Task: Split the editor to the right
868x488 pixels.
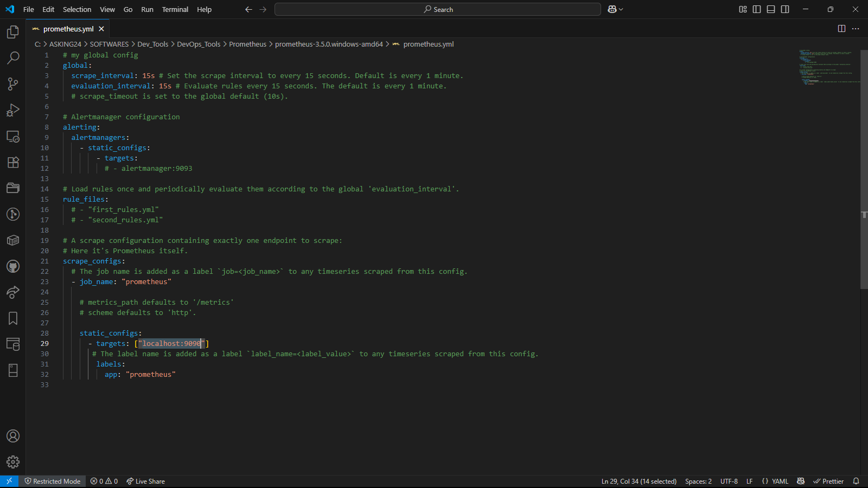Action: coord(841,29)
